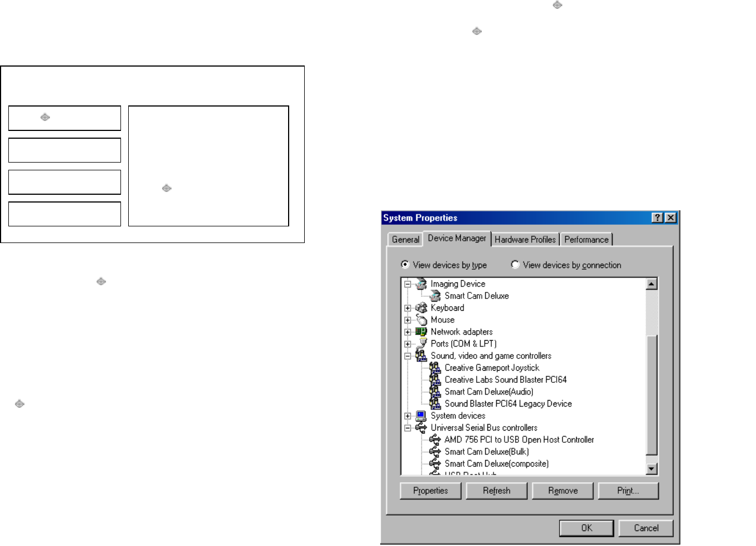Click the question mark help button in title bar

(x=658, y=218)
